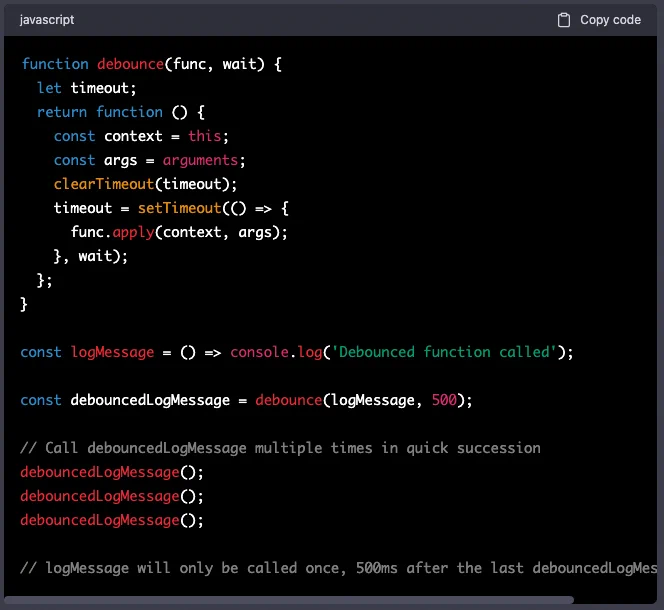Viewport: 664px width, 610px height.
Task: Click the debouncedLogMessage constant declaration name
Action: (x=150, y=400)
